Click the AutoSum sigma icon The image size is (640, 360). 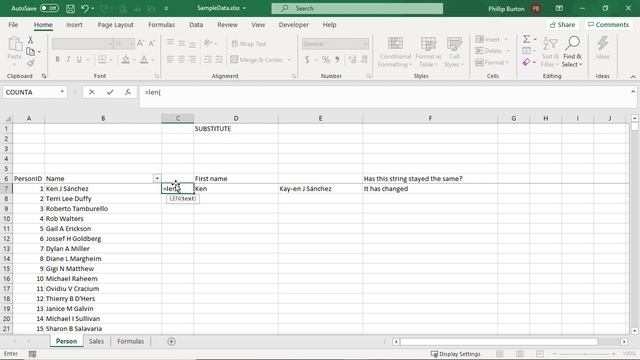coord(527,39)
